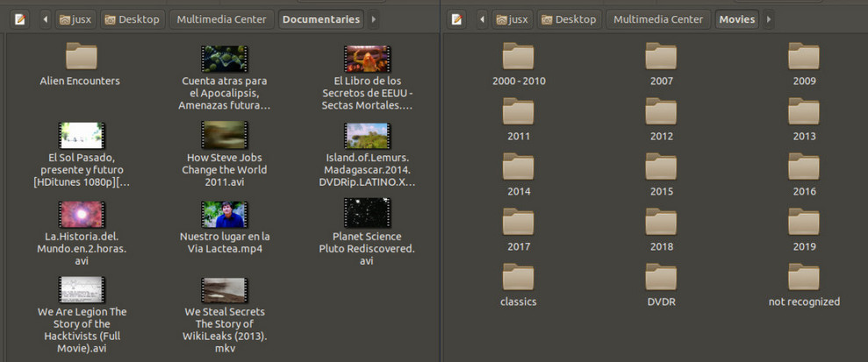Open the 2012 folder
Screen dimensions: 868x362
661,111
